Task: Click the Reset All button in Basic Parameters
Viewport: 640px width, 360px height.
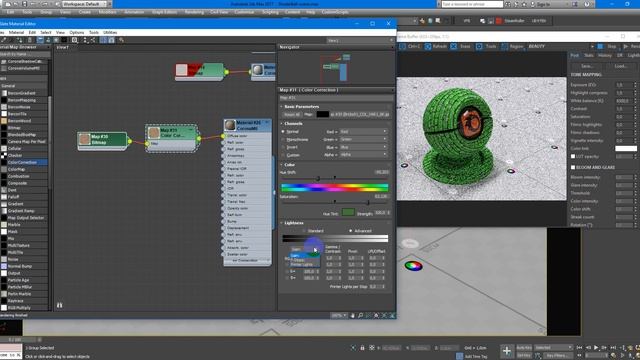Action: point(291,115)
